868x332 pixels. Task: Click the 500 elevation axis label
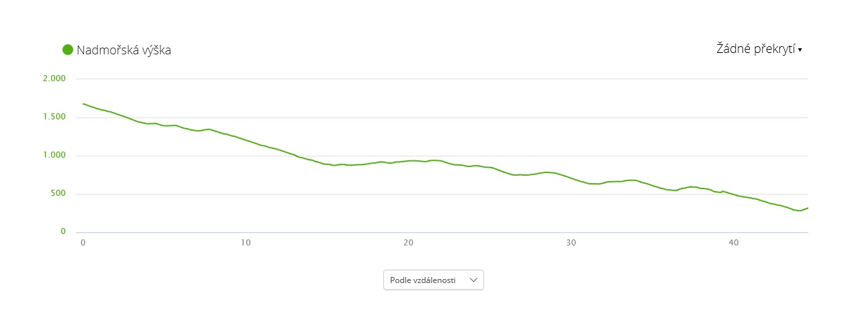tap(58, 194)
